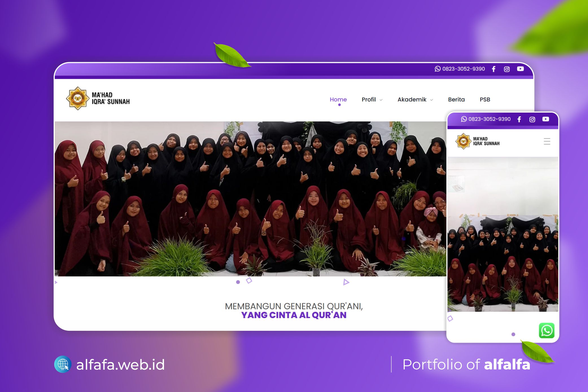588x392 pixels.
Task: Click Ma'had Iqra' Sunnah desktop logo
Action: pos(98,98)
